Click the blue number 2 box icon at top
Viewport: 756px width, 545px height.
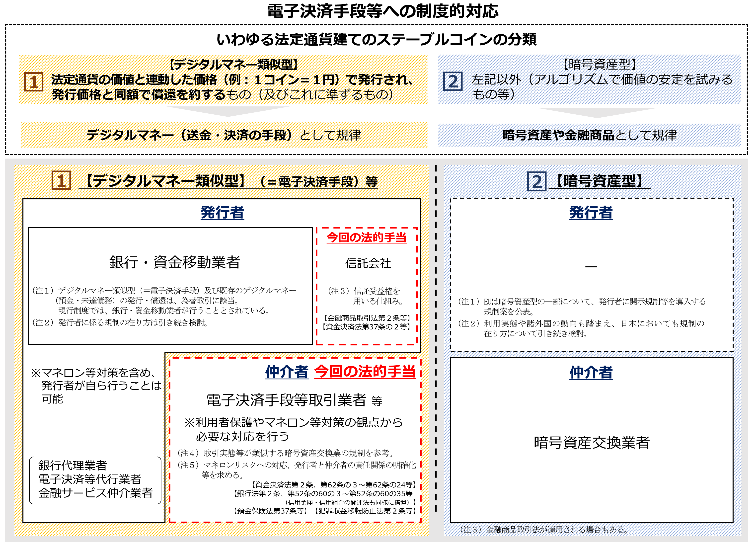click(x=453, y=82)
